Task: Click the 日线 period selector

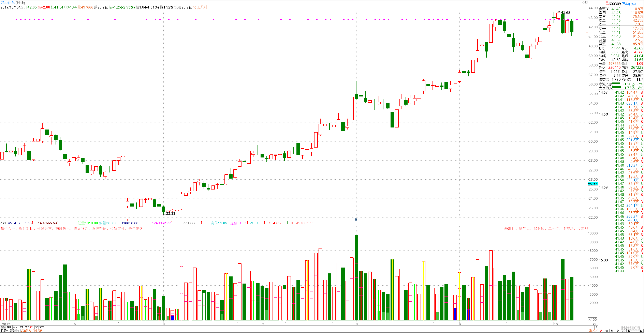Action: [593, 324]
